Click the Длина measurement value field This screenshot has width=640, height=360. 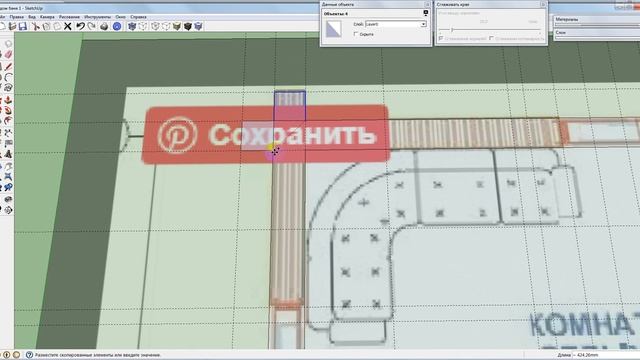point(606,355)
